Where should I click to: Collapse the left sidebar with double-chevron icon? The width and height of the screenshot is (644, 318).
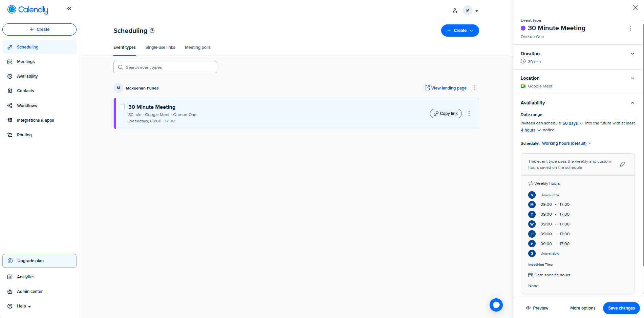pyautogui.click(x=69, y=8)
